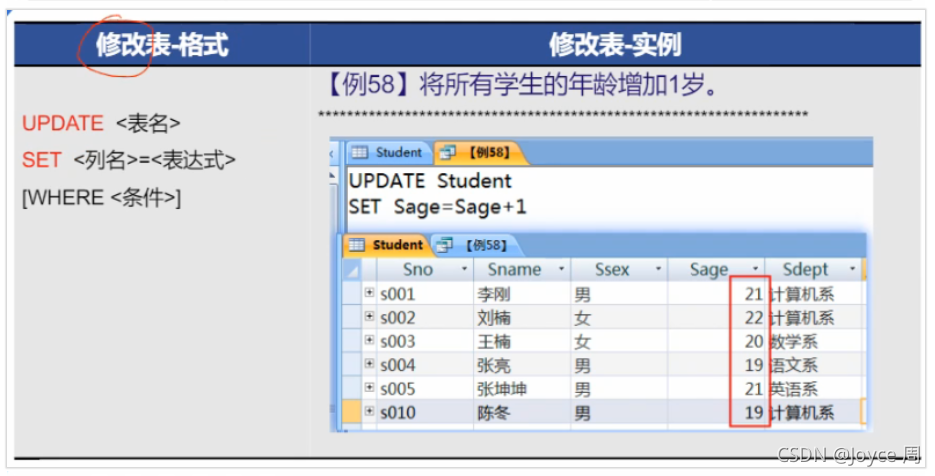
Task: Select the Sdept cell 语文系
Action: click(x=814, y=365)
